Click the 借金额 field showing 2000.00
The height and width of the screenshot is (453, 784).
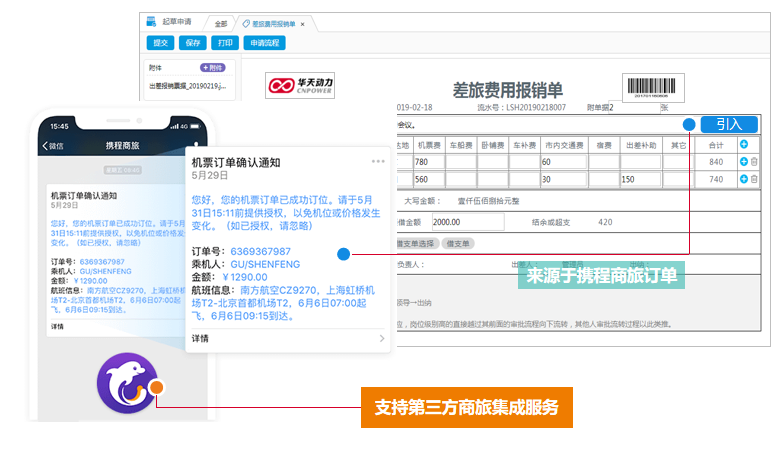pos(460,222)
